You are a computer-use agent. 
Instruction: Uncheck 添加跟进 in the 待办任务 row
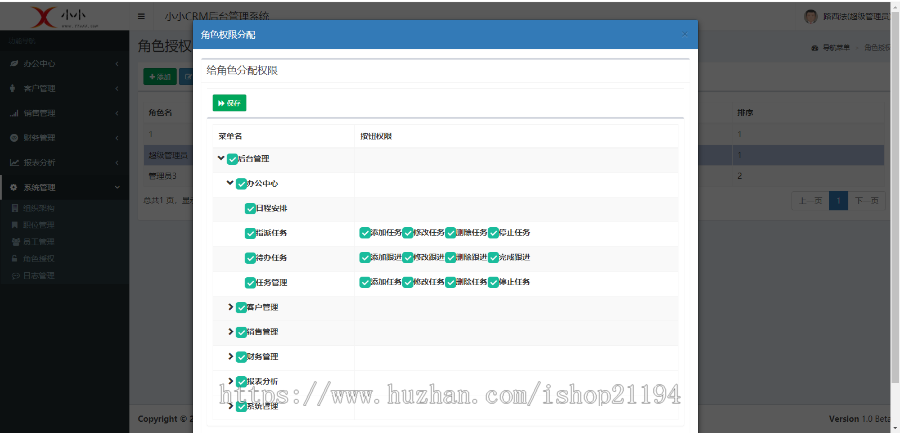365,257
